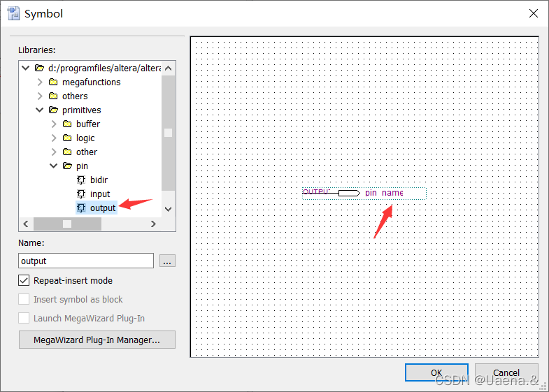
Task: Expand the others folder
Action: (40, 96)
